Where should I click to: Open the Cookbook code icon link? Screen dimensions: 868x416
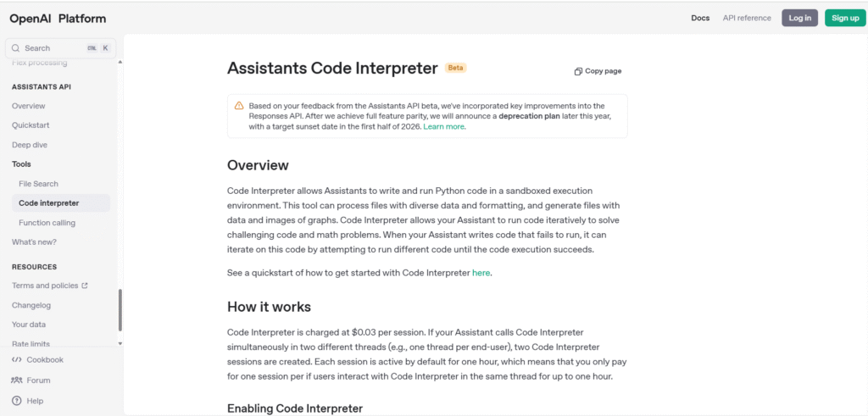coord(17,359)
